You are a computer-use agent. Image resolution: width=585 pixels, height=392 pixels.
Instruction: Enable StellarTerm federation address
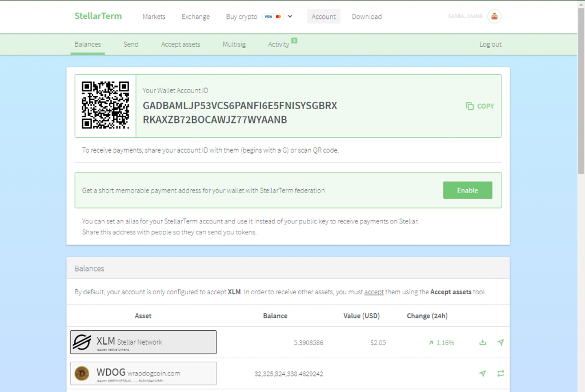(x=467, y=190)
